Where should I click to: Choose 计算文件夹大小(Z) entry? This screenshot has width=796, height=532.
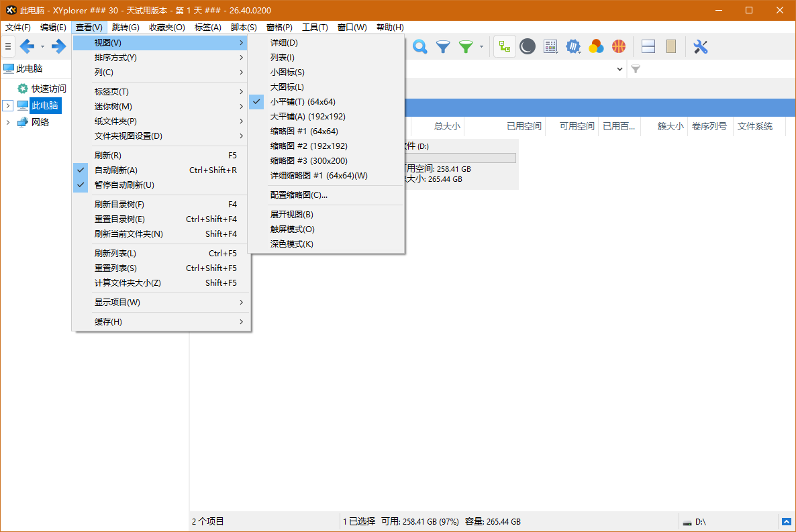tap(162, 282)
